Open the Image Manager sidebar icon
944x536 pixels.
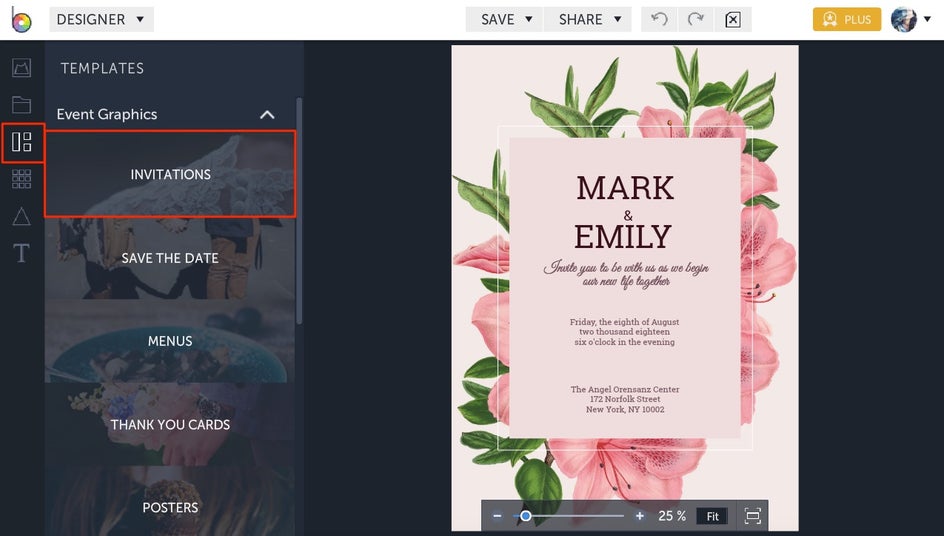point(22,67)
